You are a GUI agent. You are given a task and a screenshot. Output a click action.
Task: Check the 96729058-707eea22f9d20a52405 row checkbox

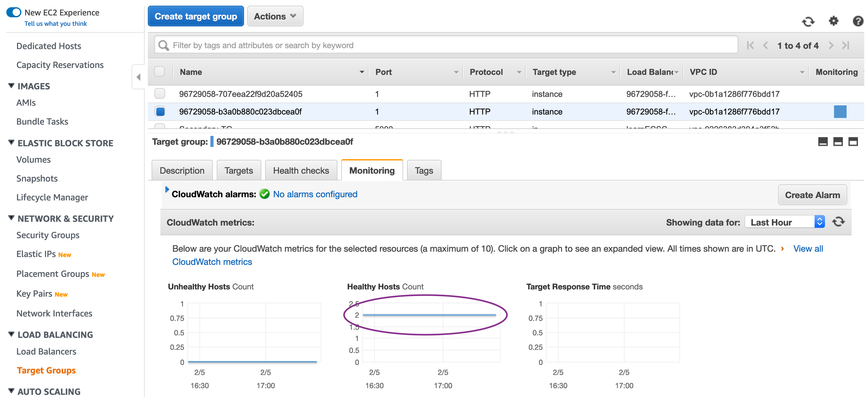click(160, 94)
